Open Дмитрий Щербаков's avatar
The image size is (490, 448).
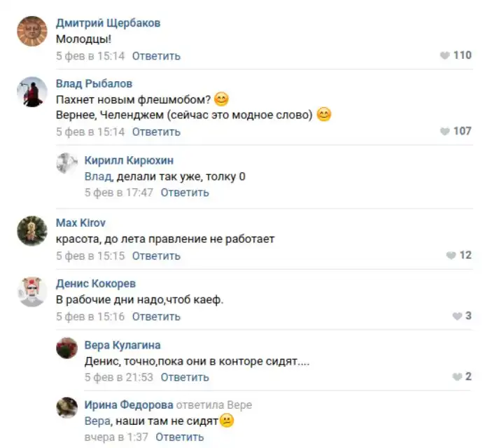pyautogui.click(x=32, y=31)
